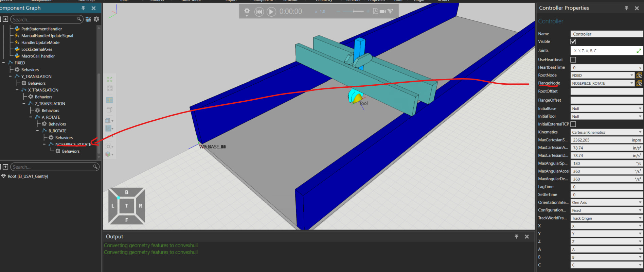This screenshot has height=272, width=644.
Task: Open Component Graph settings gear icon
Action: tap(96, 19)
